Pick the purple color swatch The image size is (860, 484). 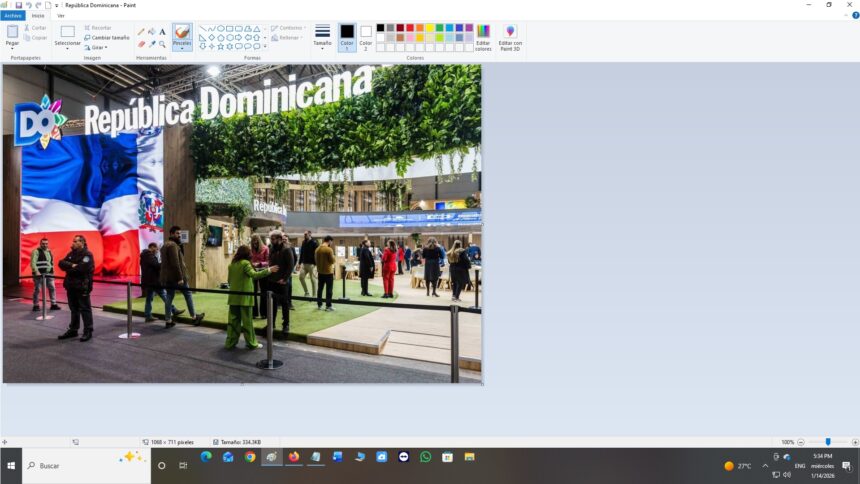[469, 27]
